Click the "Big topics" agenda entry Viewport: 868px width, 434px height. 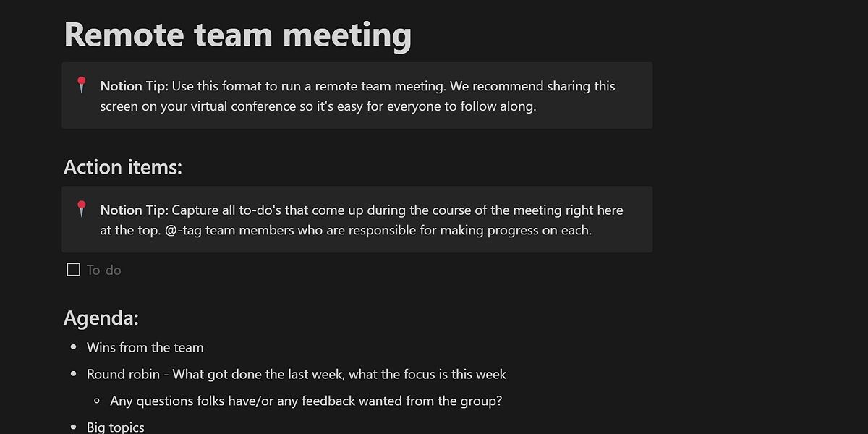115,427
